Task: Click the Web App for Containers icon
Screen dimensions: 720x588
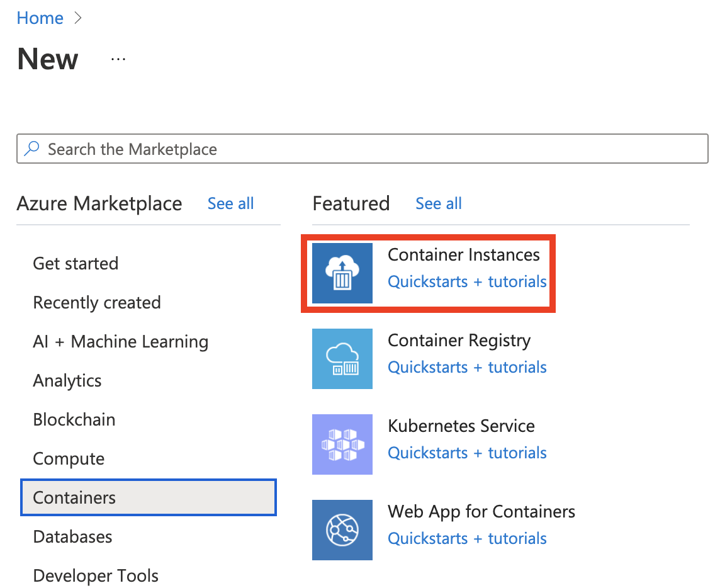Action: [342, 530]
